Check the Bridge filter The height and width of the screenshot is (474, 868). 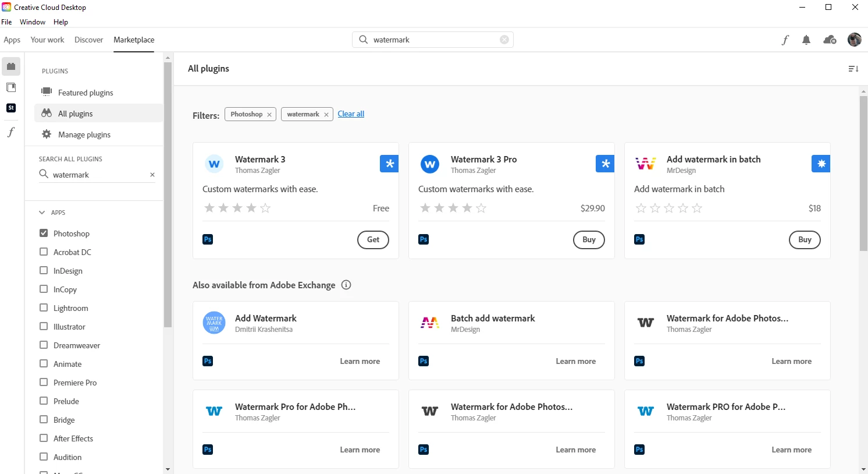(44, 419)
